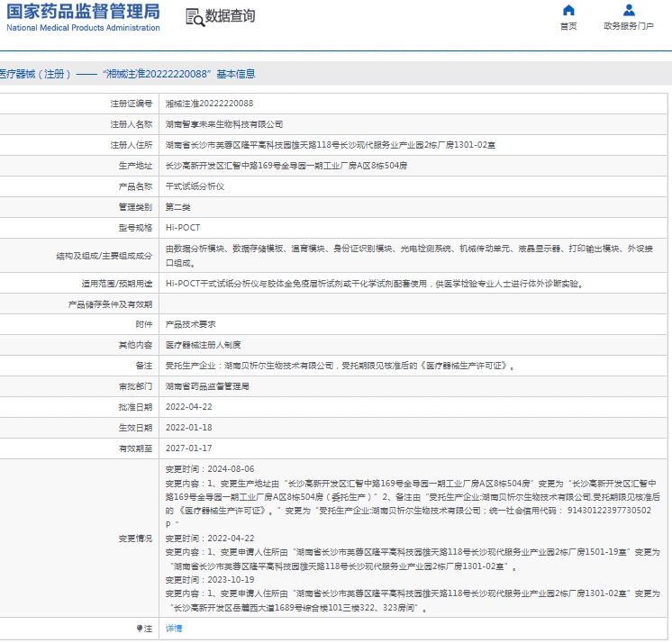The image size is (672, 643).
Task: Click change time line 变更时间：2022-04-22
Action: (210, 539)
